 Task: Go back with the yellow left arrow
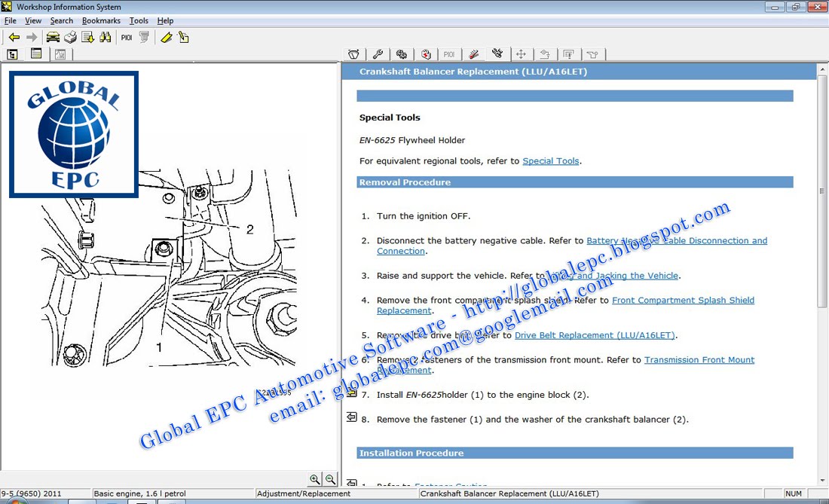tap(14, 38)
